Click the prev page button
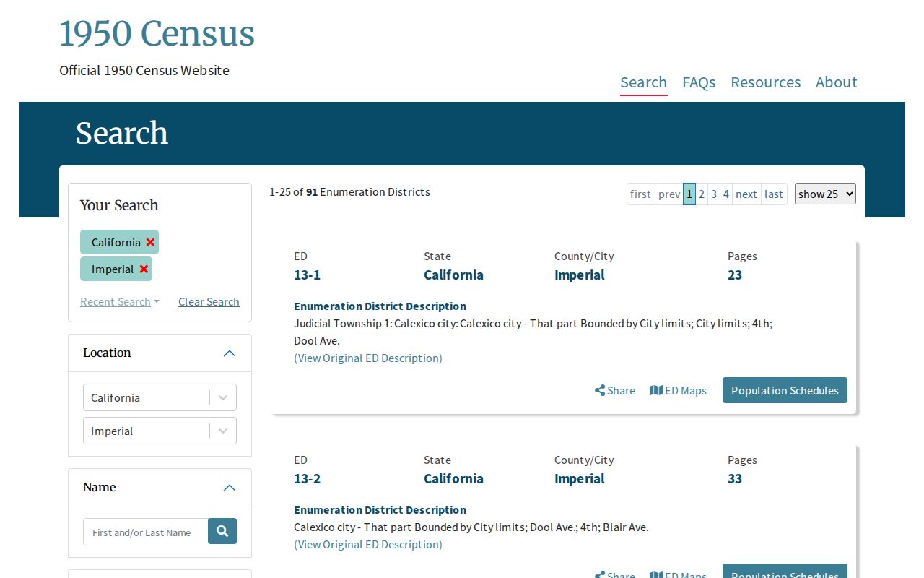Screen dimensions: 924x578 [x=669, y=194]
